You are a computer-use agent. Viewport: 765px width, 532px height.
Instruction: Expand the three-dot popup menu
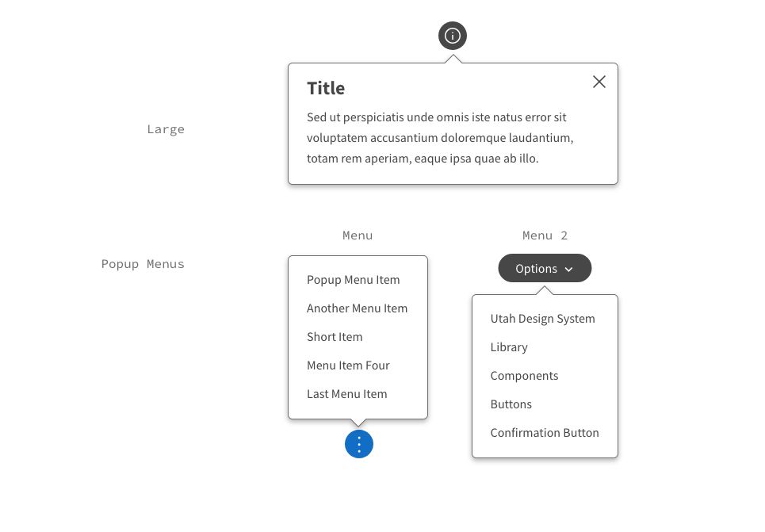pos(358,444)
